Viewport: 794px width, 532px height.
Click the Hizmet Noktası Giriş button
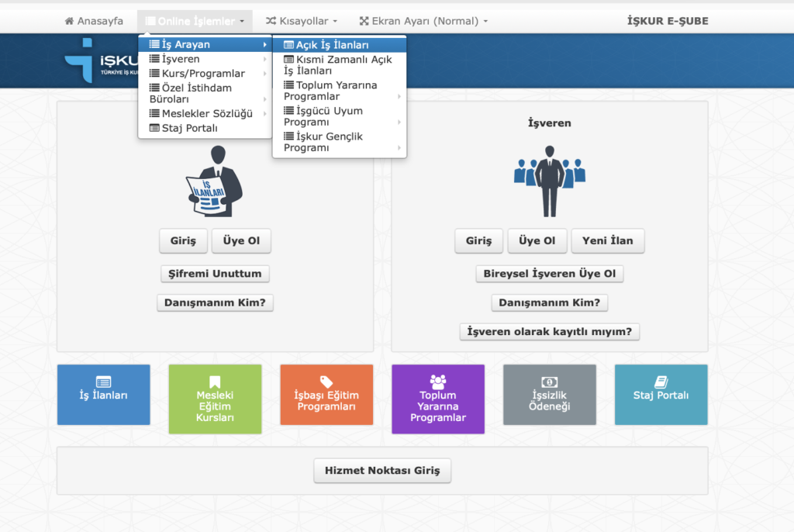(381, 471)
